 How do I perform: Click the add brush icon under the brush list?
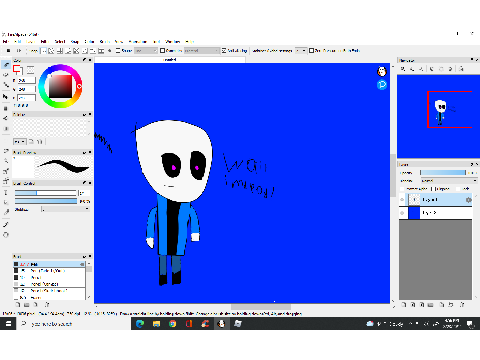point(18,304)
